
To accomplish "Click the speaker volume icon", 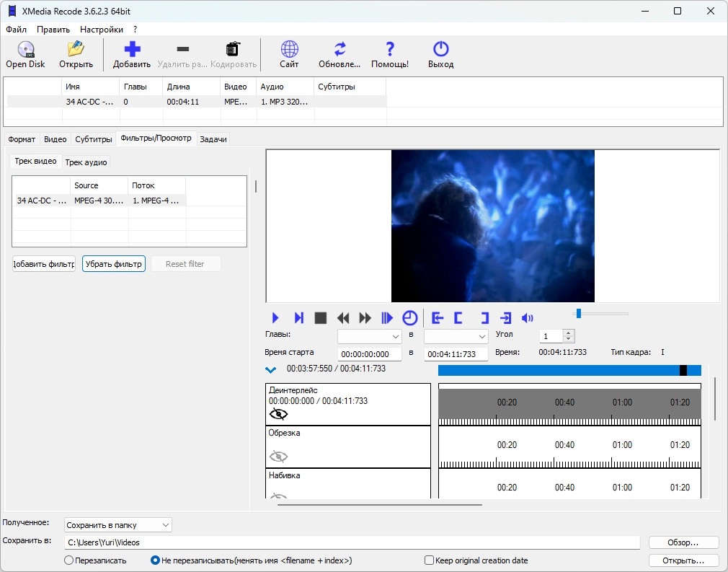I will (528, 318).
